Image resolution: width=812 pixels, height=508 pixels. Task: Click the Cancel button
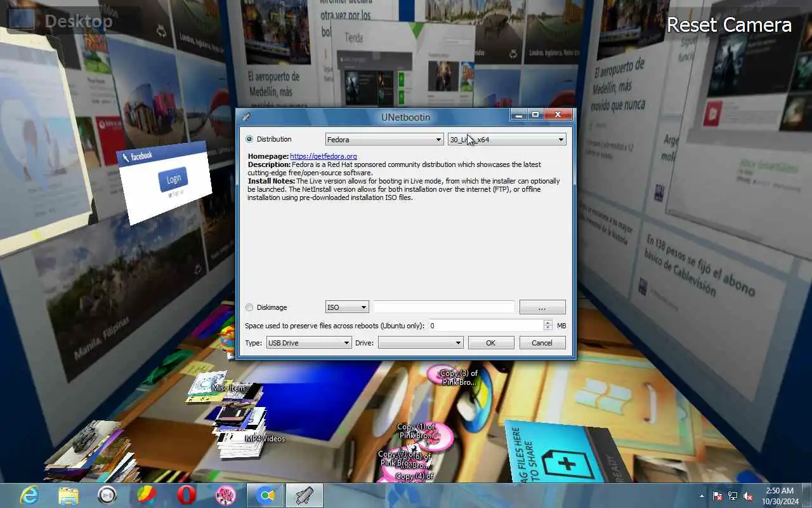pos(542,343)
